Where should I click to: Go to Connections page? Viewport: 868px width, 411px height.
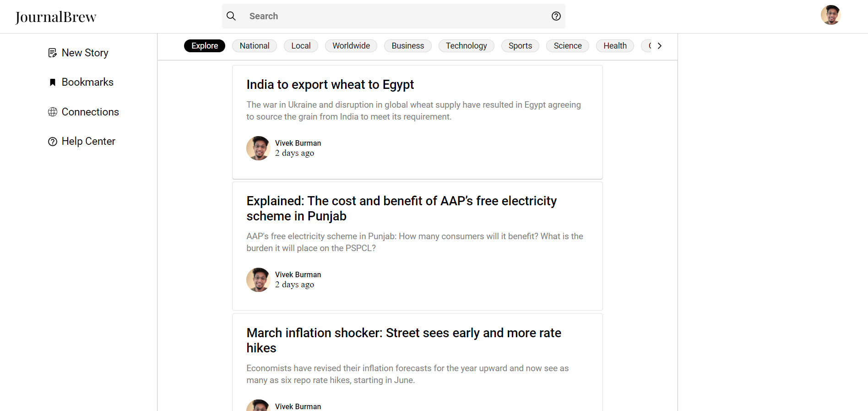90,112
